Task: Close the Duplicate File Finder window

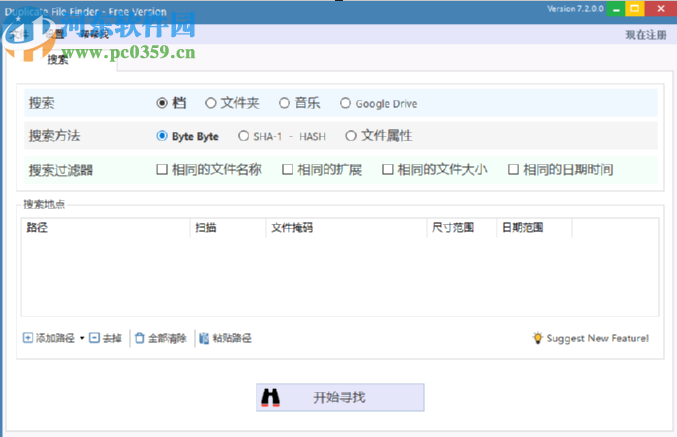Action: tap(661, 9)
